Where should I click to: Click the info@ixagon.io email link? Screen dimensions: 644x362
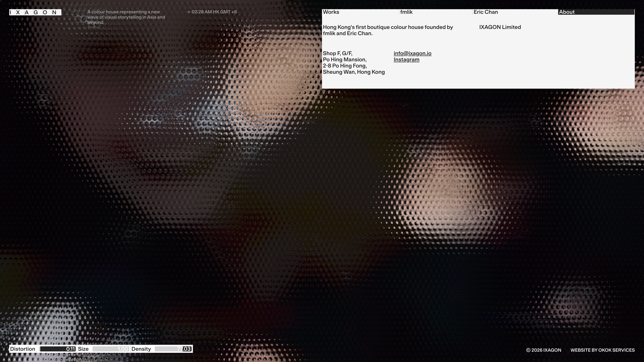(413, 53)
